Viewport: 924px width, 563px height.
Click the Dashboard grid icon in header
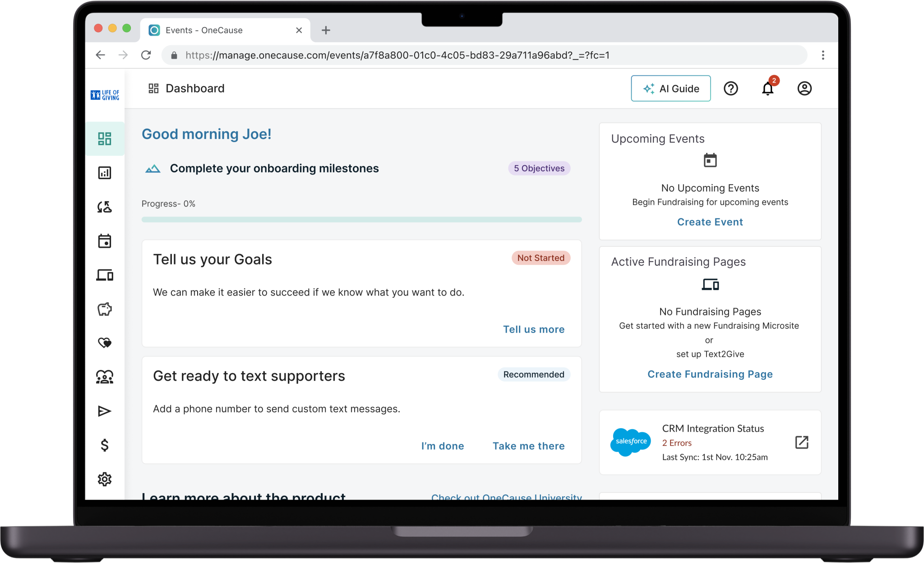pos(153,88)
